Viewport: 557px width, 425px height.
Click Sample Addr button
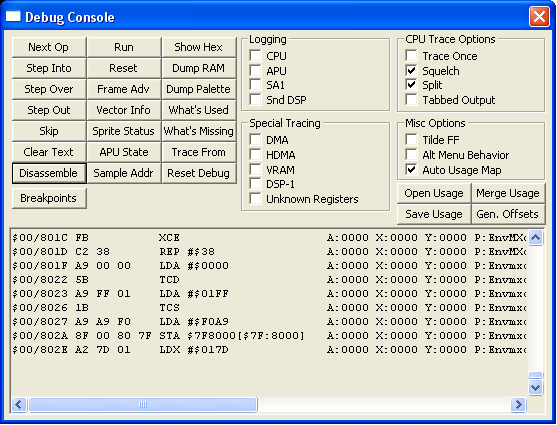click(124, 173)
